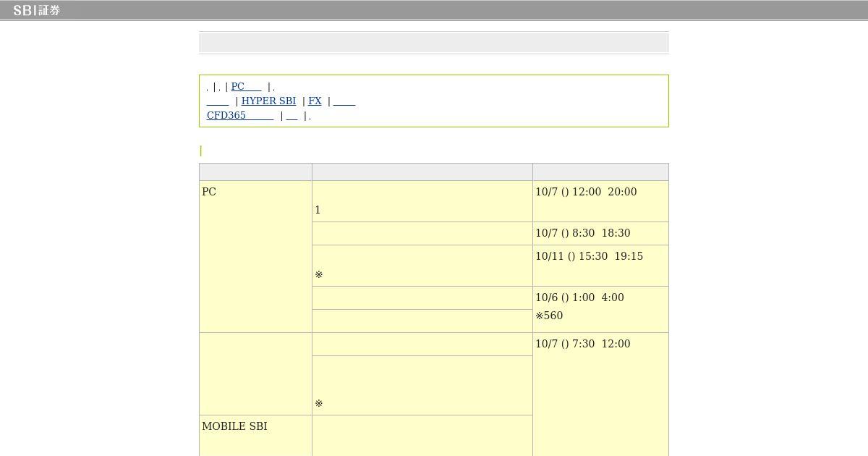This screenshot has width=868, height=456.
Task: Select the 10/7 () 12:00 20:00 time cell
Action: coord(600,201)
